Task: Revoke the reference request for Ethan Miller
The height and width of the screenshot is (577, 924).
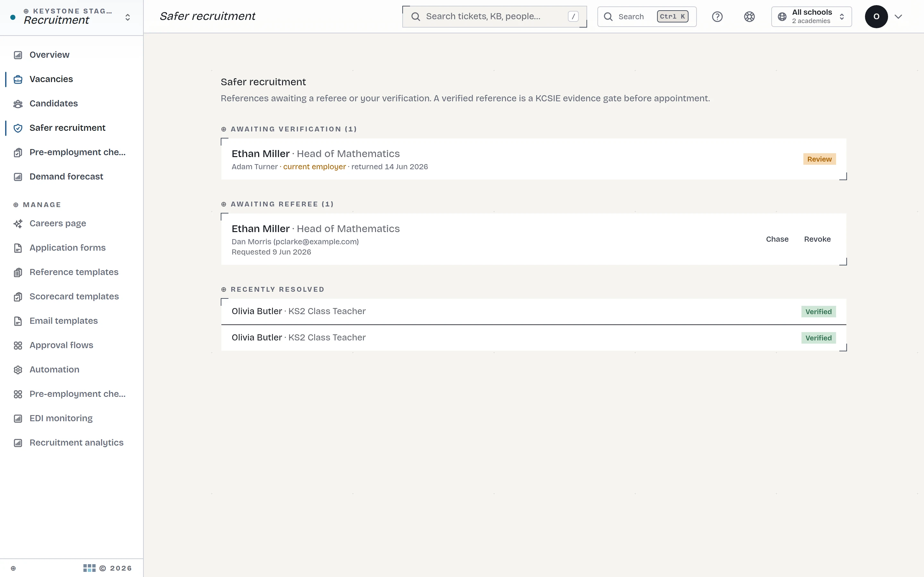Action: [x=817, y=239]
